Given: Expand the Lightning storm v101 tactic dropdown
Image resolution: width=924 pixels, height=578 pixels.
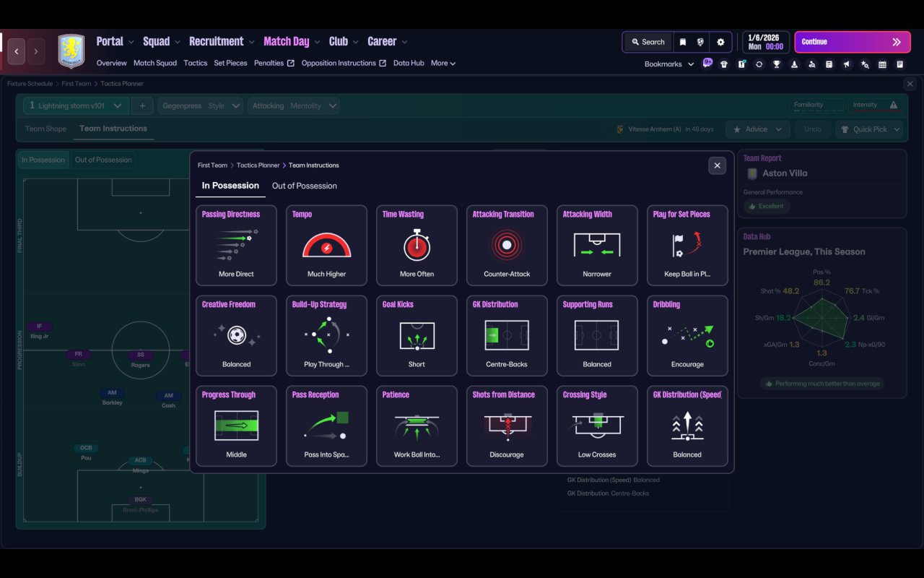Looking at the screenshot, I should (x=77, y=105).
